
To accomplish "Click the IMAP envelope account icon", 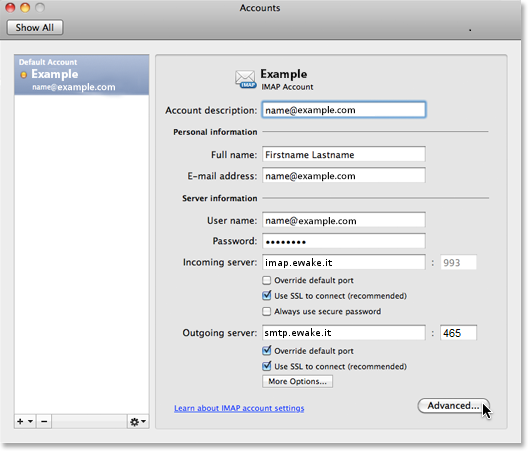I will 245,79.
